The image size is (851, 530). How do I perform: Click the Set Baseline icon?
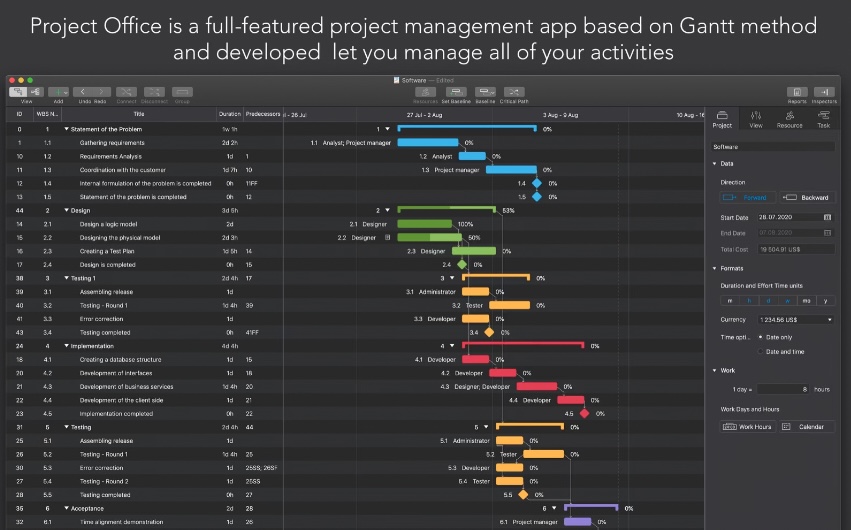coord(456,92)
